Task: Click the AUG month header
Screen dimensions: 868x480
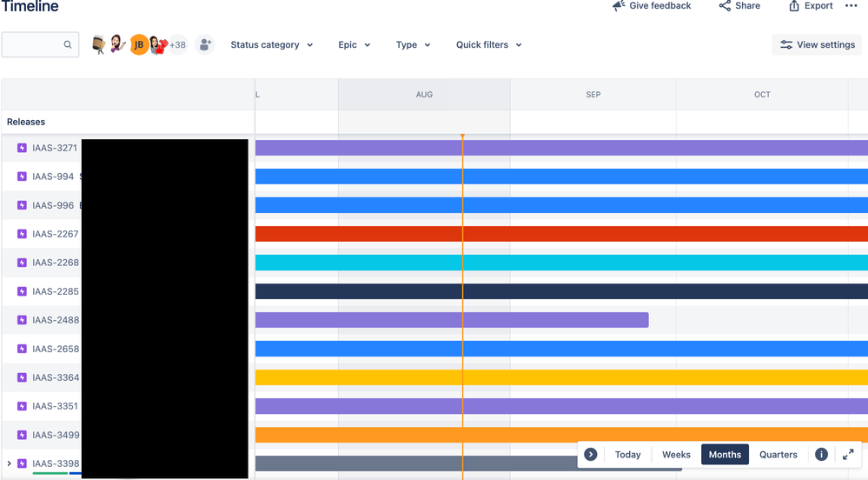Action: 424,95
